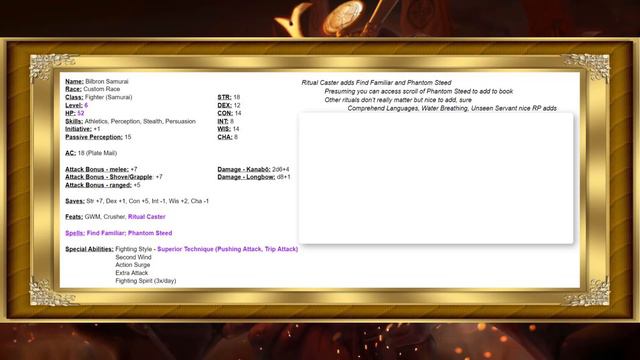Click the 'DEX: 12' stat
640x360 pixels.
click(x=229, y=105)
